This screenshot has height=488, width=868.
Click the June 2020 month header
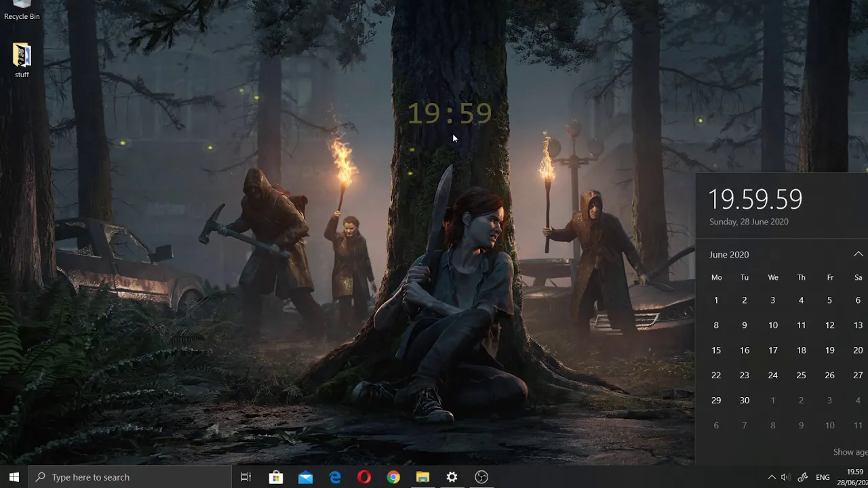(x=729, y=254)
